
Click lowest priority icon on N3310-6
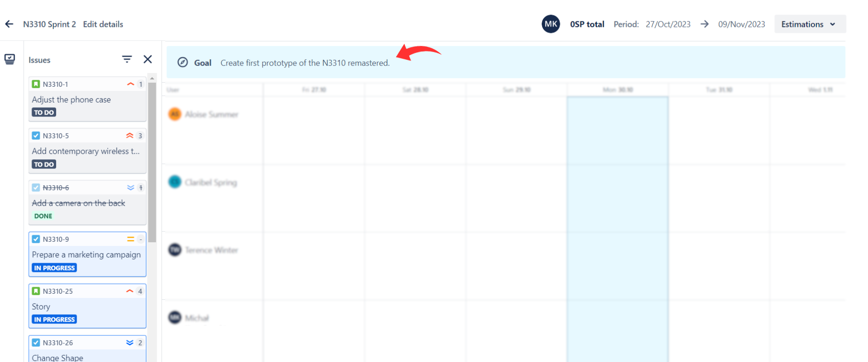click(x=130, y=187)
